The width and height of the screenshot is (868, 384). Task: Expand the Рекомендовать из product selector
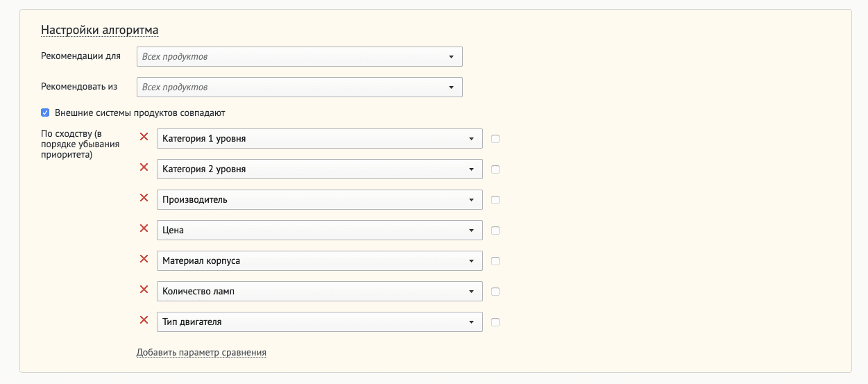pos(300,87)
